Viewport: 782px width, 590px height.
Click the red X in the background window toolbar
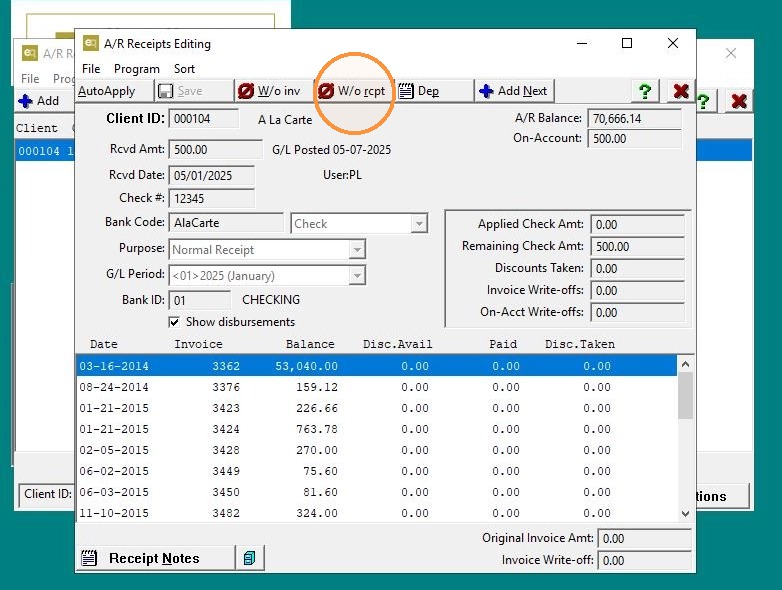tap(739, 101)
